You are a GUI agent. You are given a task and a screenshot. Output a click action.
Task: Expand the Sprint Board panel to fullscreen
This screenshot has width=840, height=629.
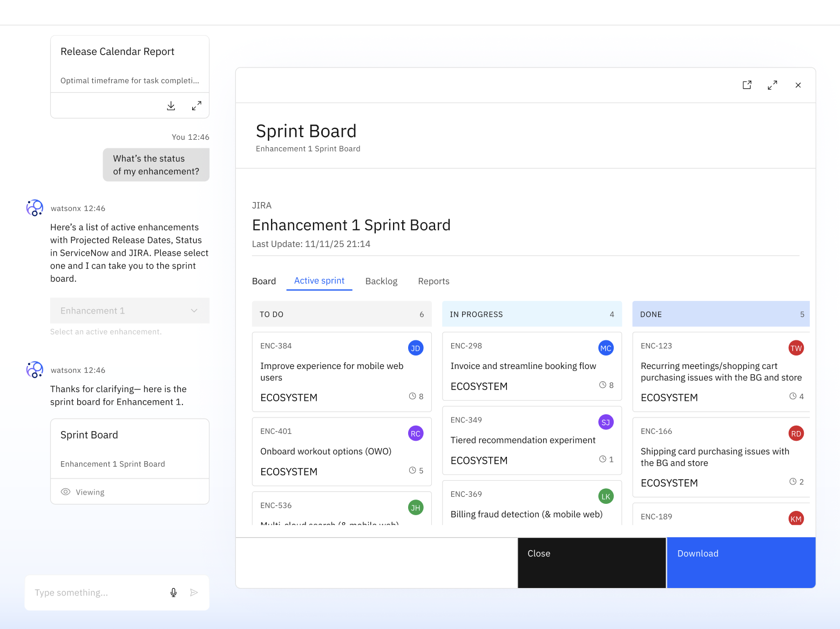coord(773,85)
